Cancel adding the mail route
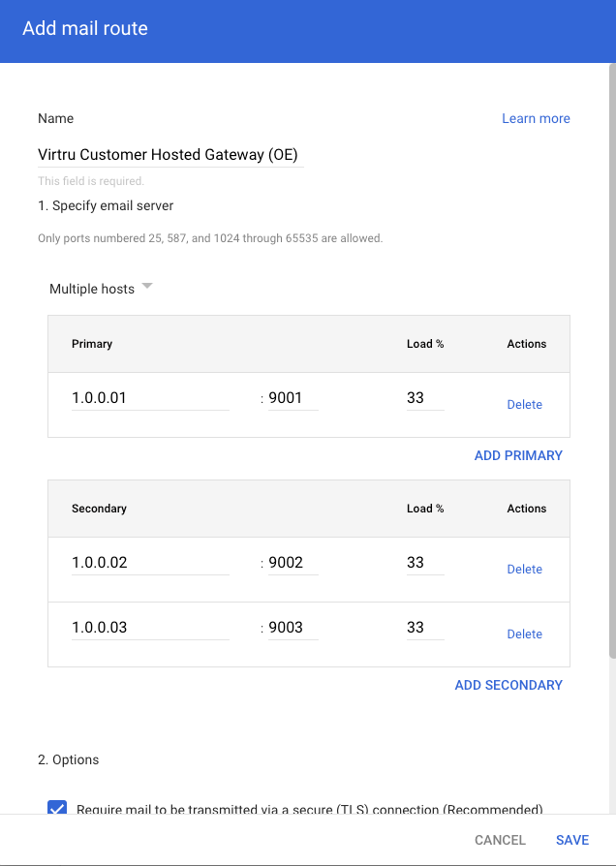The image size is (616, 866). click(x=500, y=840)
